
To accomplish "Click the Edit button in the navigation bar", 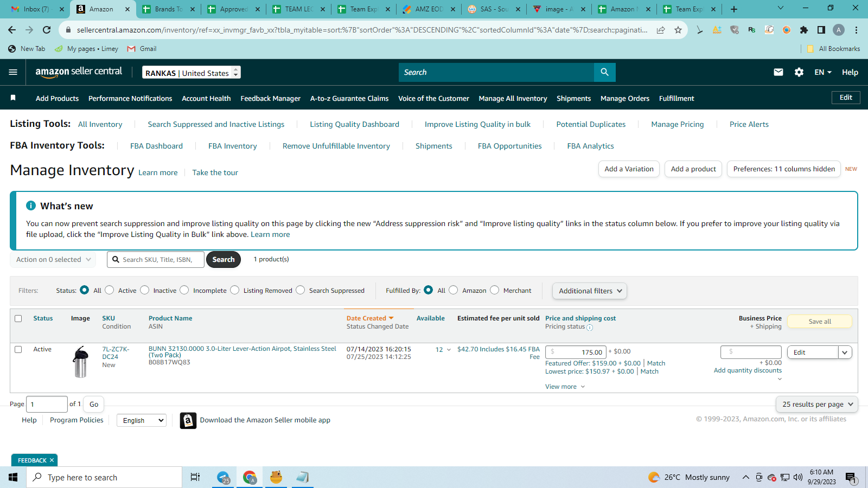I will pos(846,98).
